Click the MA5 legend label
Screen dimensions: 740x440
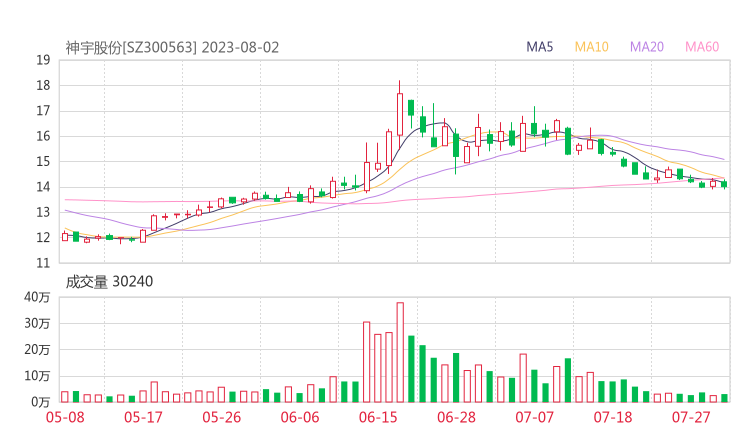(x=539, y=47)
